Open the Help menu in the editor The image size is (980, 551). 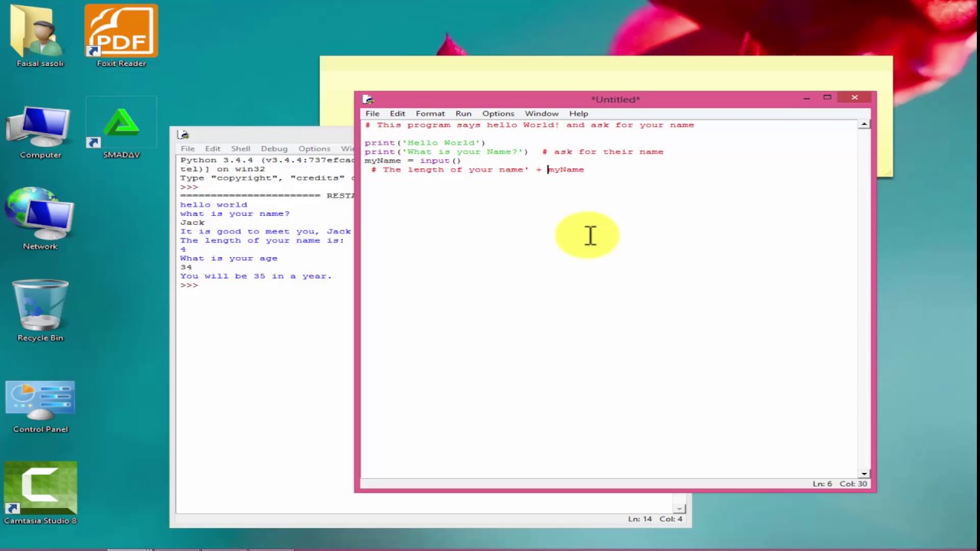click(579, 113)
